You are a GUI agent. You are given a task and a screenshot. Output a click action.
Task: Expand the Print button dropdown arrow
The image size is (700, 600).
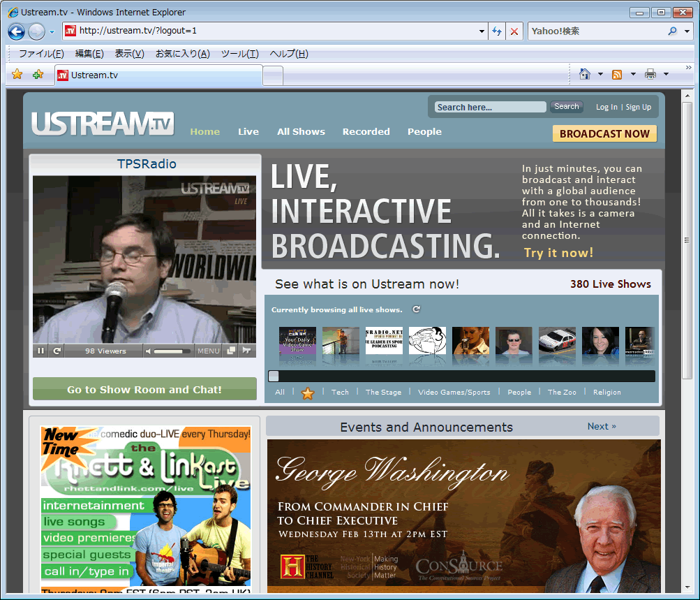(666, 74)
